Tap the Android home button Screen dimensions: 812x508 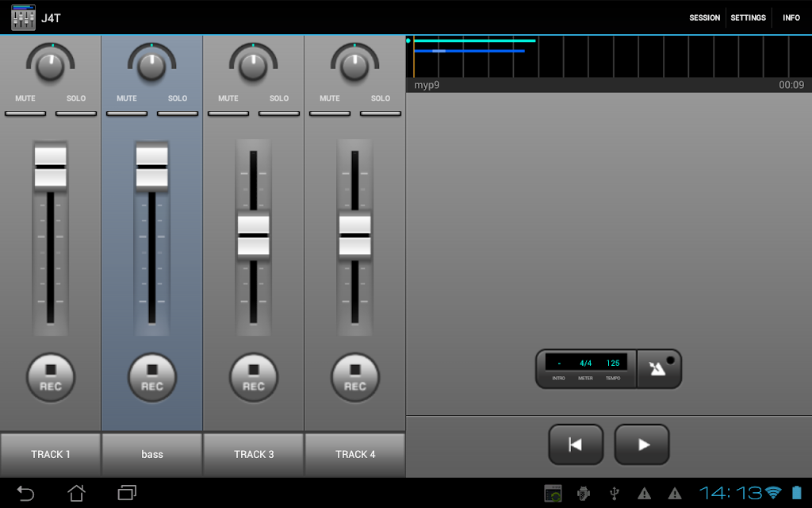pos(76,493)
